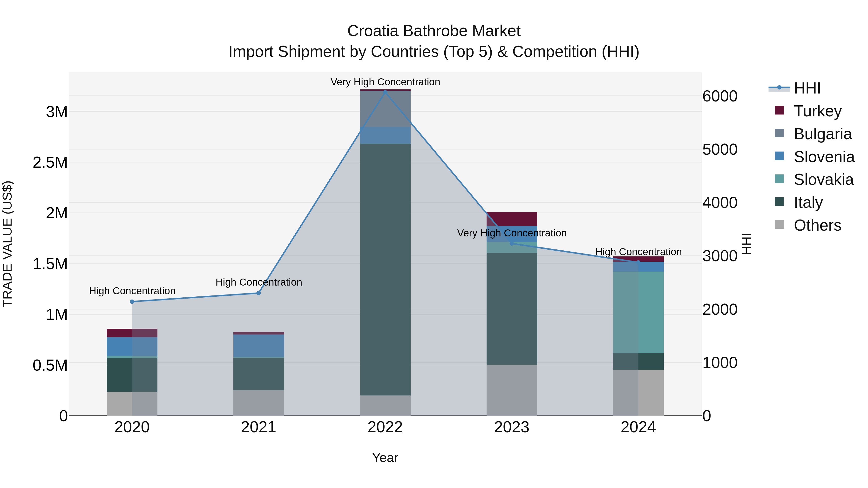Click the 'Croatia Bathrobe Market' chart title
868x488 pixels.
coord(434,31)
